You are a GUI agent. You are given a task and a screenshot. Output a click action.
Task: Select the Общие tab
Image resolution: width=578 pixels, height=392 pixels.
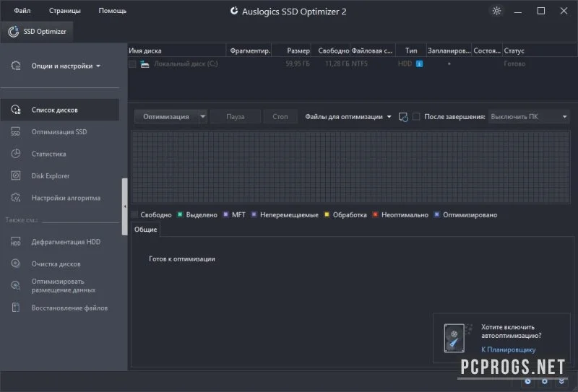(146, 230)
